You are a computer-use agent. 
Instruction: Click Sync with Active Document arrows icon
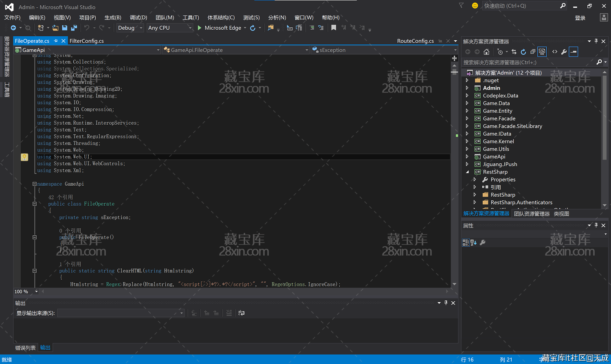pyautogui.click(x=514, y=52)
